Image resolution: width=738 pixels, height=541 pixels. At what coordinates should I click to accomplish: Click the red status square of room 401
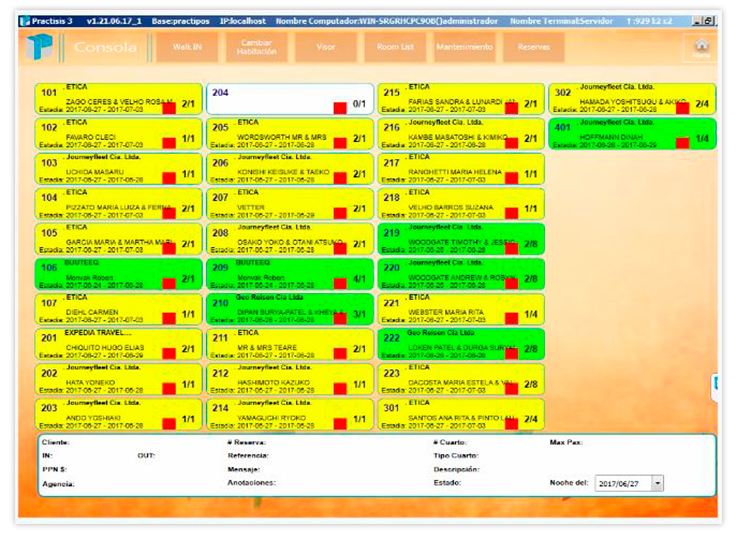point(682,140)
